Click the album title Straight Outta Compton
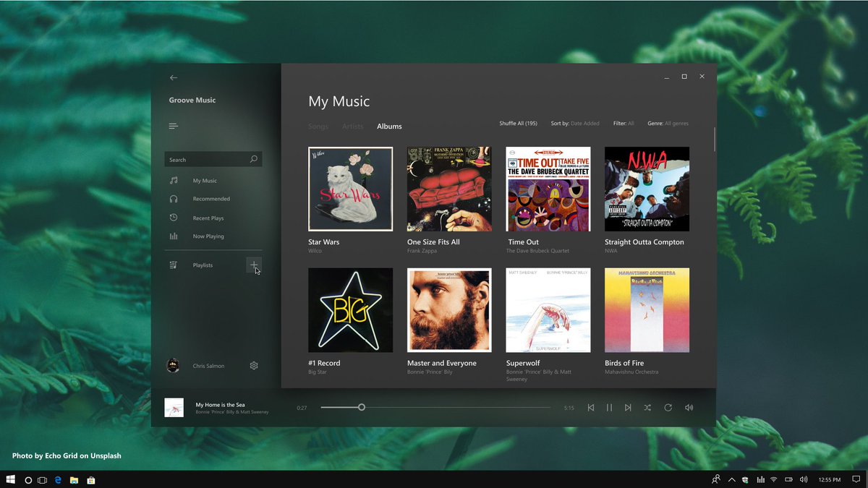 click(644, 242)
